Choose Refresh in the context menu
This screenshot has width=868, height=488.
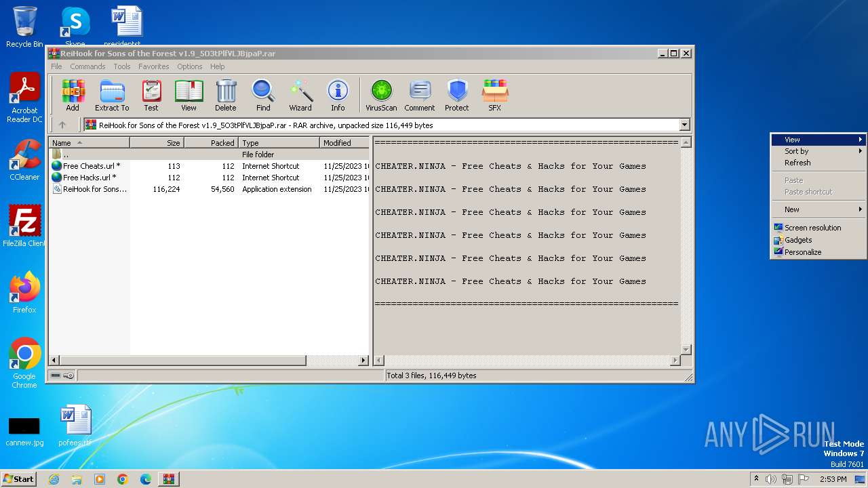tap(818, 163)
